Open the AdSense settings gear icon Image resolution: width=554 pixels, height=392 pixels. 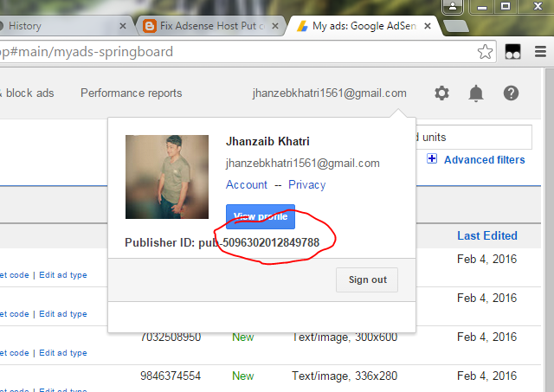click(x=441, y=93)
